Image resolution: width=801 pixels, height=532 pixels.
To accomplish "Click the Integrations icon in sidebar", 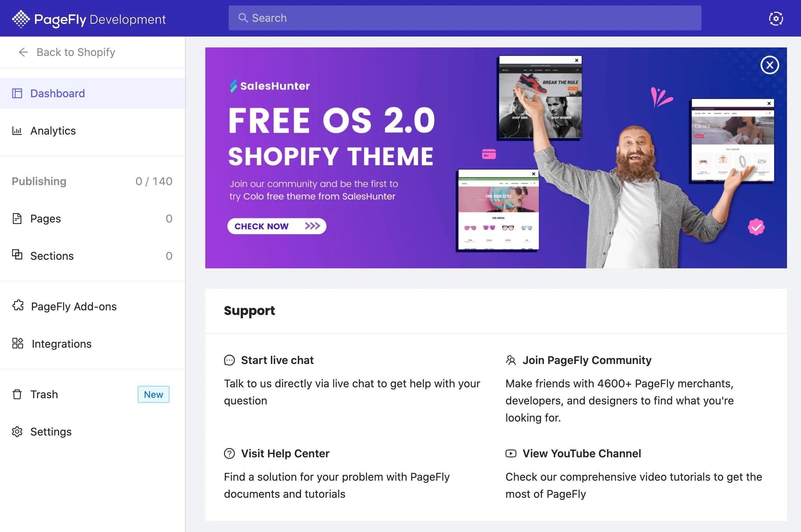I will tap(18, 344).
